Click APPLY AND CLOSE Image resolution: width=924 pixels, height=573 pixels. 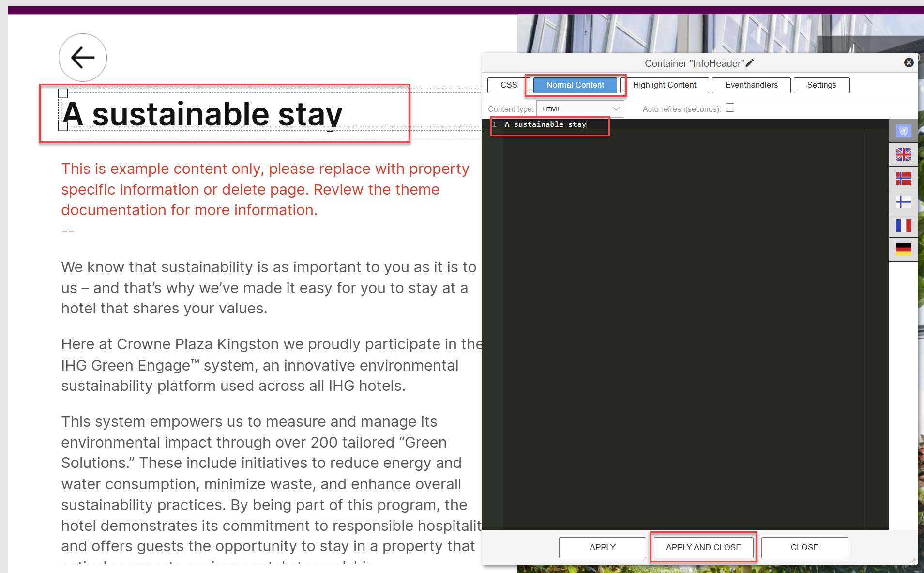pyautogui.click(x=703, y=547)
